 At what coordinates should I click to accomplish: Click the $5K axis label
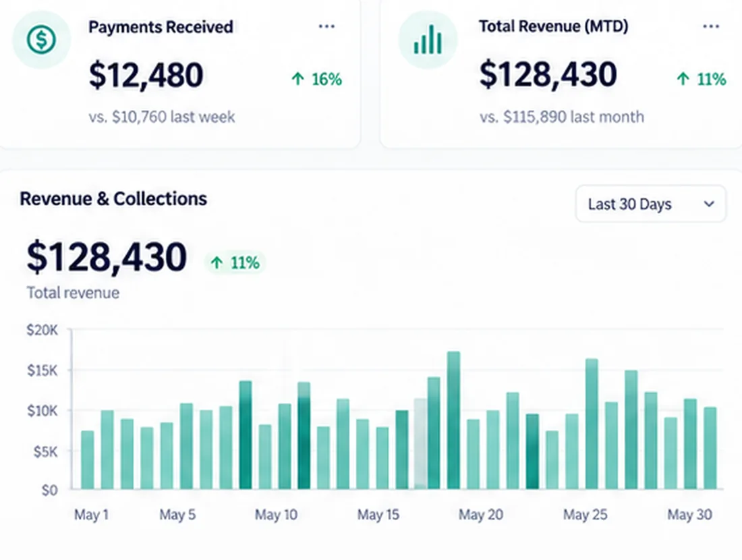click(45, 451)
